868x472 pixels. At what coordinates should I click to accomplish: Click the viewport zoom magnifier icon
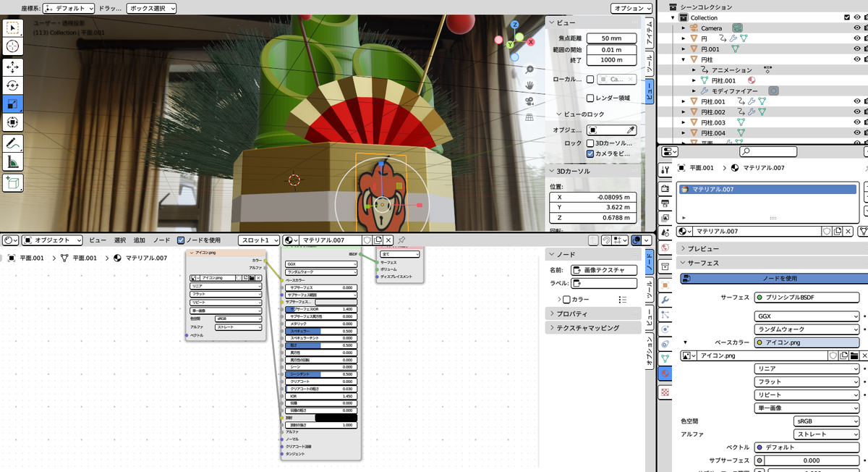[x=529, y=69]
